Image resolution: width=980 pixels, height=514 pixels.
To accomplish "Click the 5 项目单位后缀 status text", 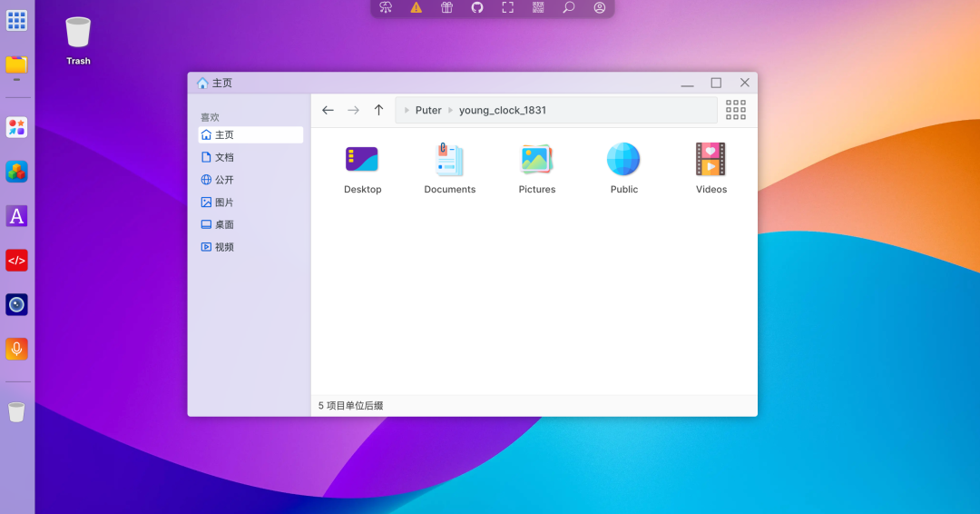I will (350, 406).
